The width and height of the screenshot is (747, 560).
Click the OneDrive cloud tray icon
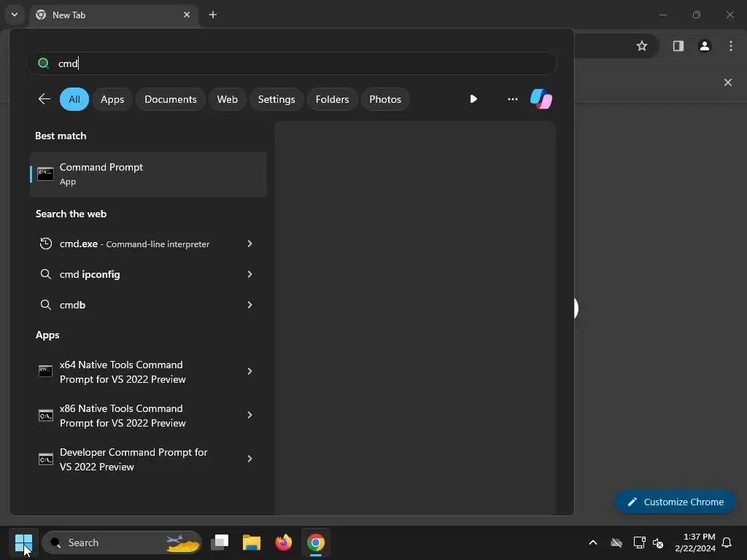tap(616, 542)
